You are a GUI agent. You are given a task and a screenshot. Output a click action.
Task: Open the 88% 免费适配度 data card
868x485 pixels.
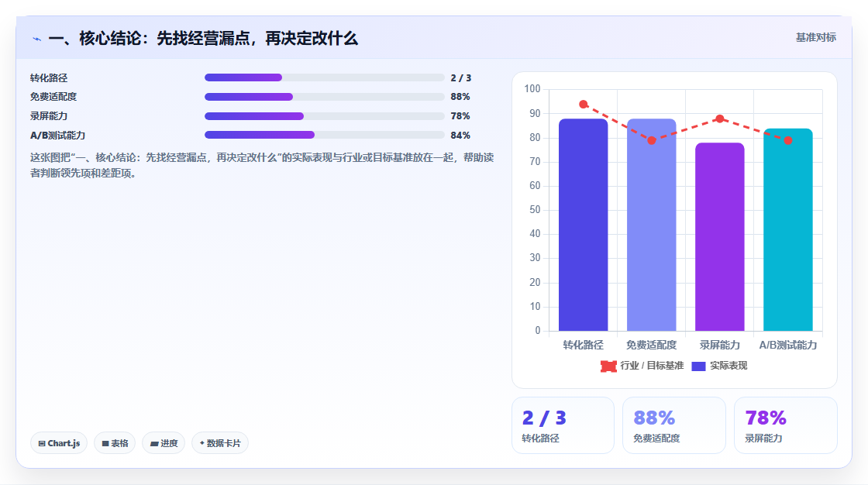click(x=674, y=425)
